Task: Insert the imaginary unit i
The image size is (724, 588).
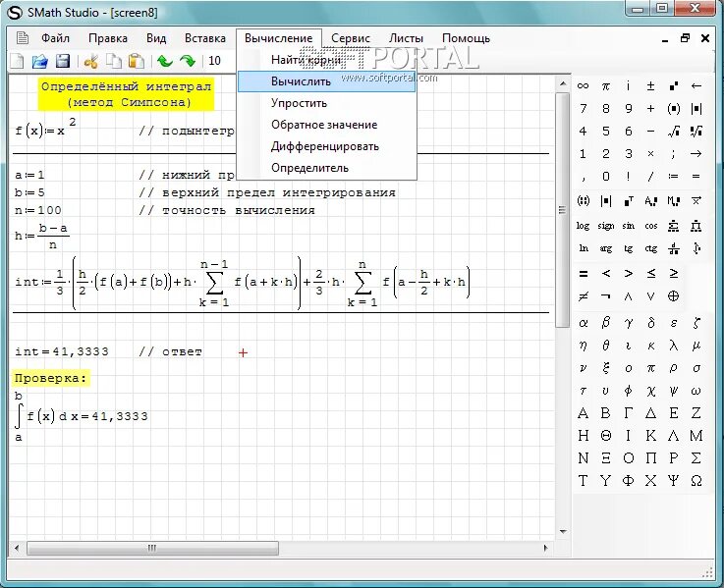Action: 629,85
